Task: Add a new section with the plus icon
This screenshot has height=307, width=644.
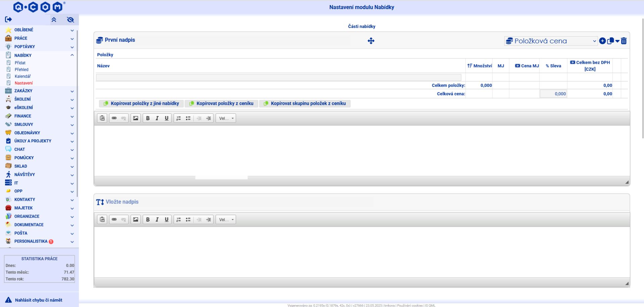Action: (602, 41)
